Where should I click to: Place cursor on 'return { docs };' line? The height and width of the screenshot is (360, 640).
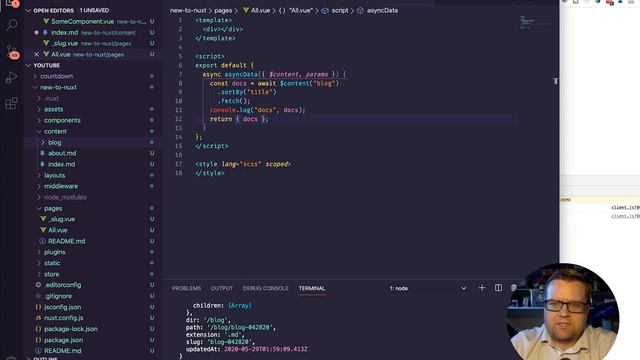(239, 119)
